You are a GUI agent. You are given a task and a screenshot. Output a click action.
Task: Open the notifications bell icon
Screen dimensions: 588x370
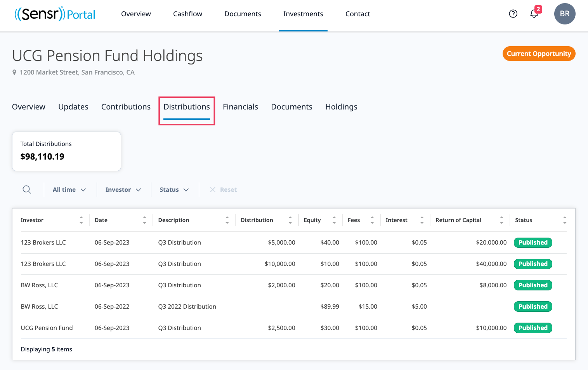534,14
